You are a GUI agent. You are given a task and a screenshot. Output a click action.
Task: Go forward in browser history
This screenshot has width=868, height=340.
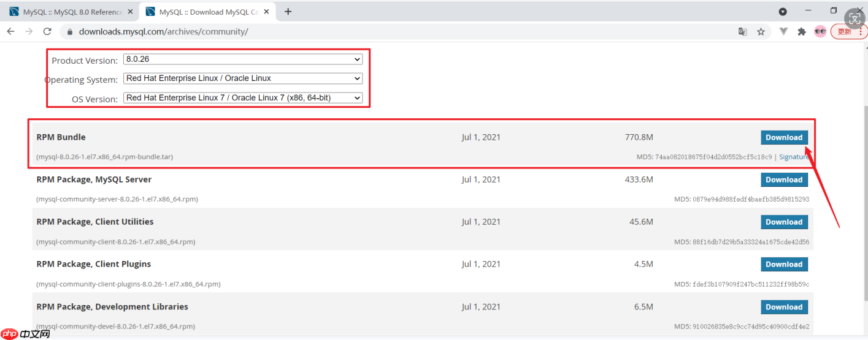click(28, 31)
